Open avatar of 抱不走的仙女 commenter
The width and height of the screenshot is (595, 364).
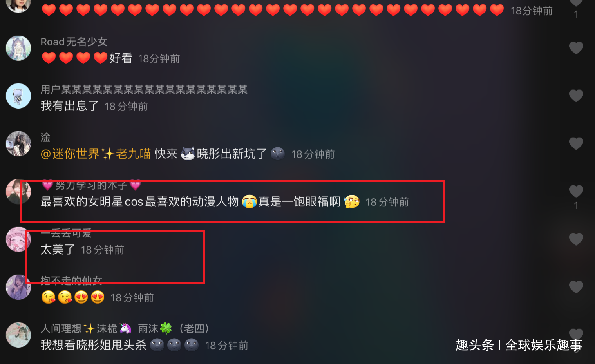[x=18, y=287]
